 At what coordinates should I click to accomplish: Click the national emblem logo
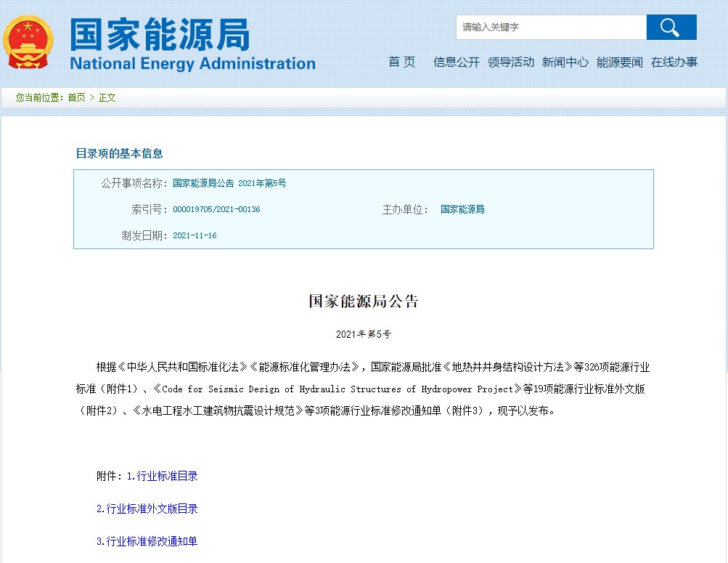29,43
